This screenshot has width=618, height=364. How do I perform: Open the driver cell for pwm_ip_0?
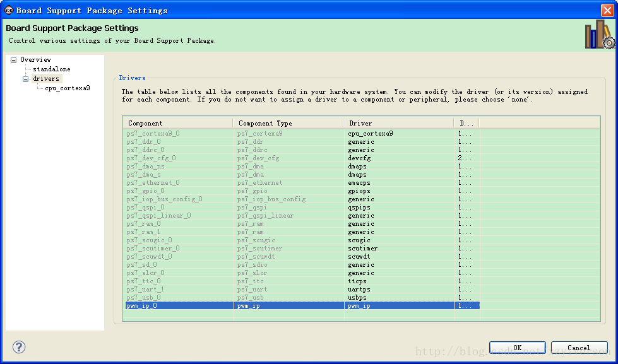399,306
